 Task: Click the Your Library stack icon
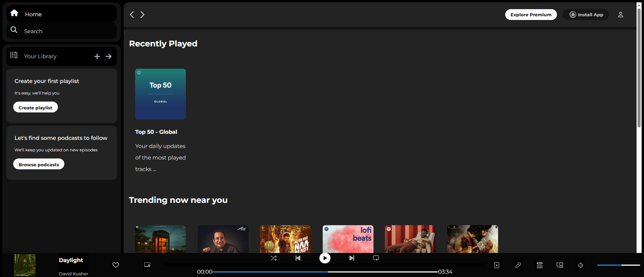point(14,55)
